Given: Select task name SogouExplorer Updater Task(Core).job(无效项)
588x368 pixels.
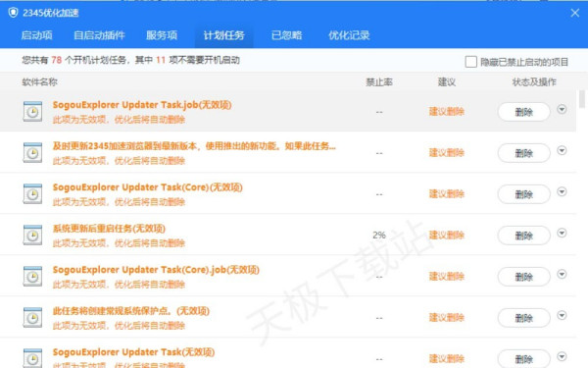Looking at the screenshot, I should [x=156, y=270].
